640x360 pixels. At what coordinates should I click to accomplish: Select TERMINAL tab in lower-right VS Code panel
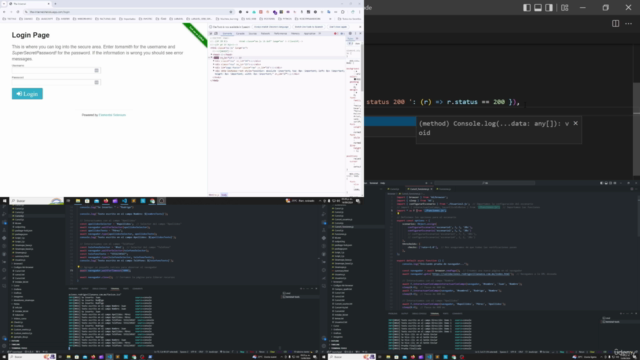pyautogui.click(x=435, y=313)
